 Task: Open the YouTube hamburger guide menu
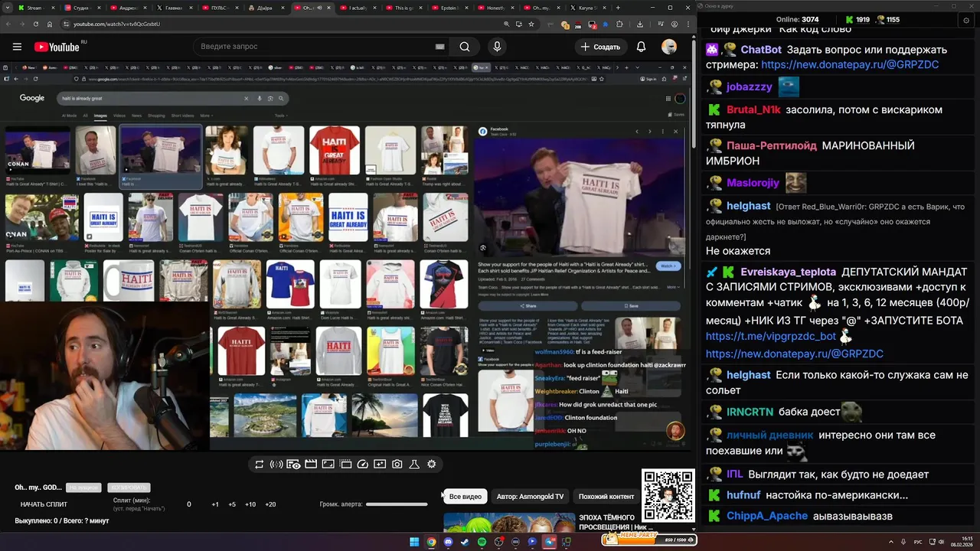point(17,47)
